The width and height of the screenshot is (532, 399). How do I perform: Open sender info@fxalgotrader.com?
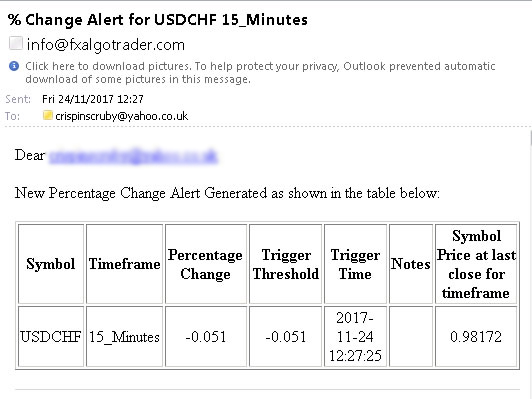tap(106, 45)
